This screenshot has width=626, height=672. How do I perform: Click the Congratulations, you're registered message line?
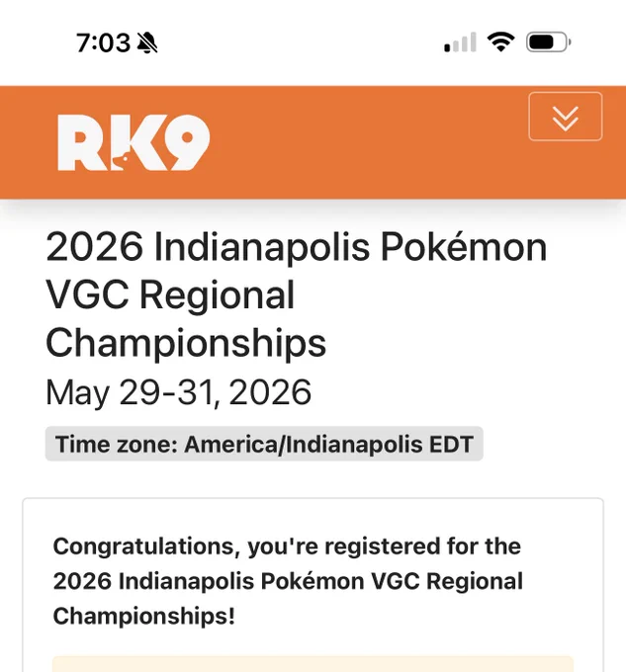287,546
